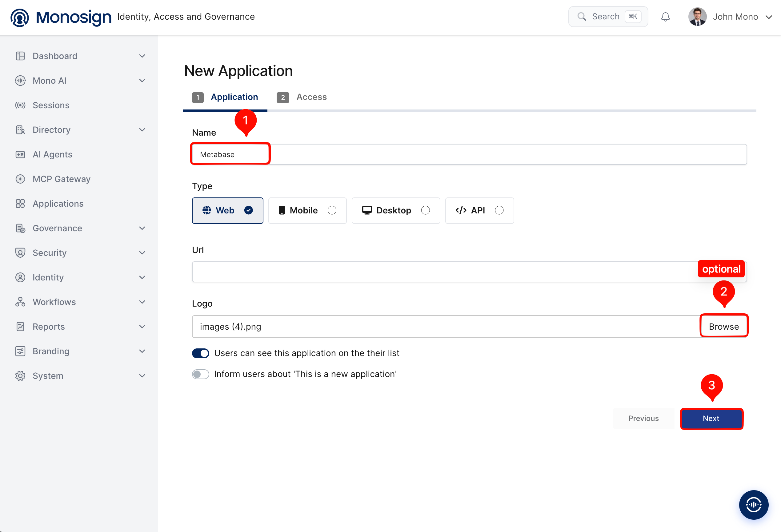Expand the Mono AI menu chevron

click(142, 81)
